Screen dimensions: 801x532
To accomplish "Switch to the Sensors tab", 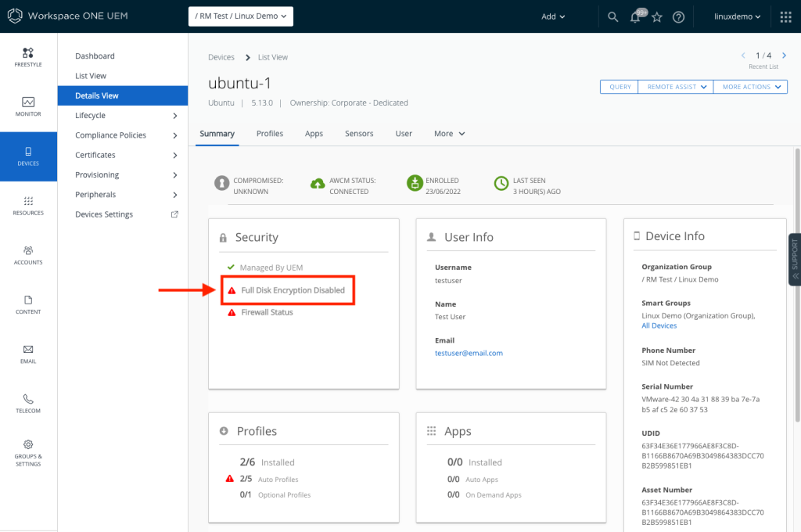I will pyautogui.click(x=359, y=134).
